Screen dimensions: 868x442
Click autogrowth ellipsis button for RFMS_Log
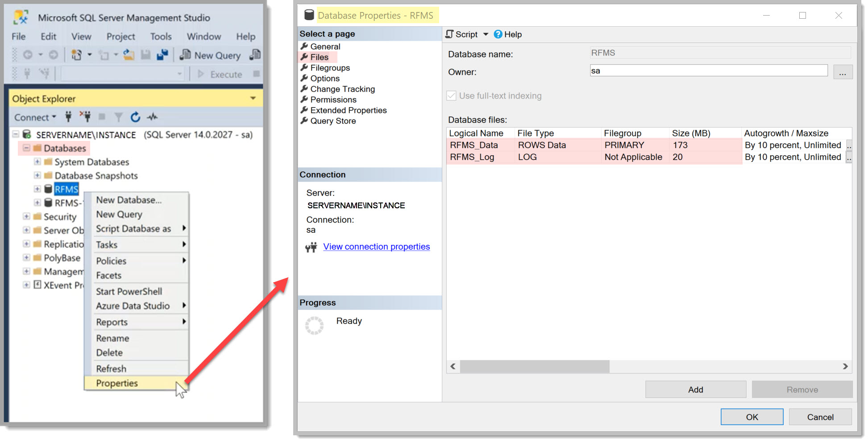pyautogui.click(x=849, y=157)
